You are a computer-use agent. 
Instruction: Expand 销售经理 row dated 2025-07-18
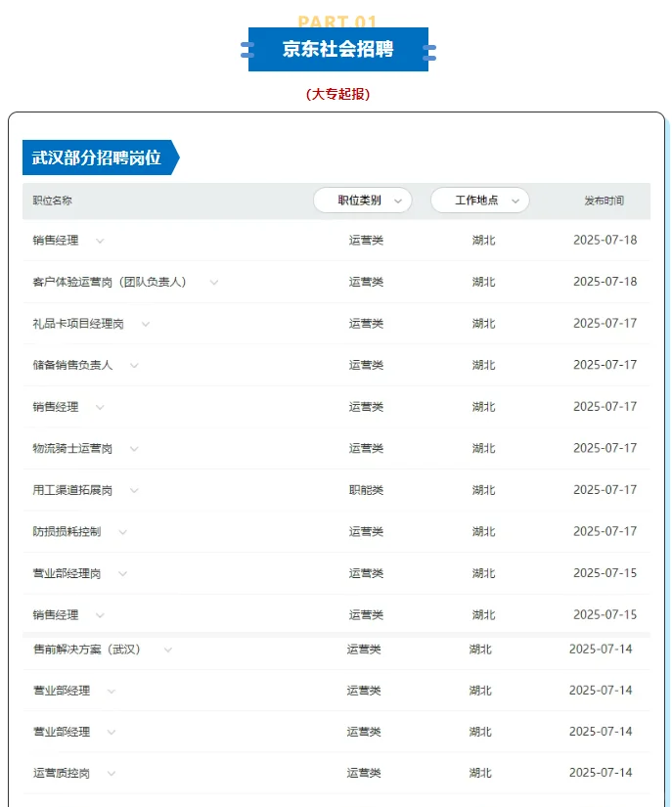tap(100, 241)
